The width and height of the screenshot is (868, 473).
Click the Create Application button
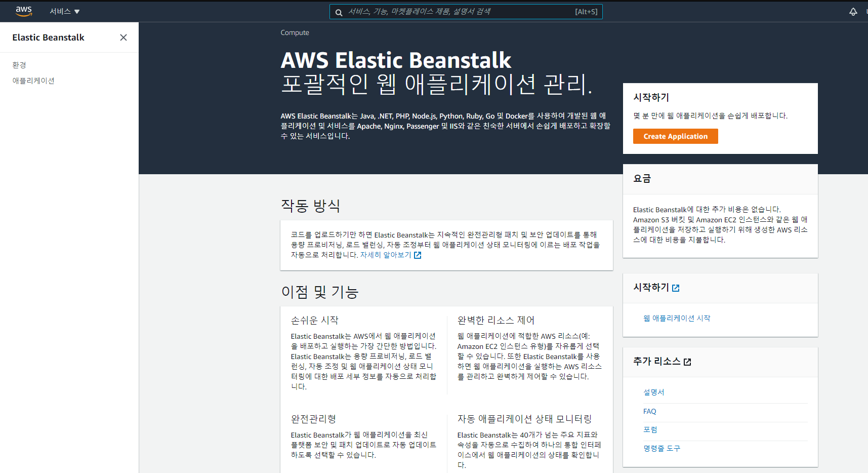click(x=675, y=136)
